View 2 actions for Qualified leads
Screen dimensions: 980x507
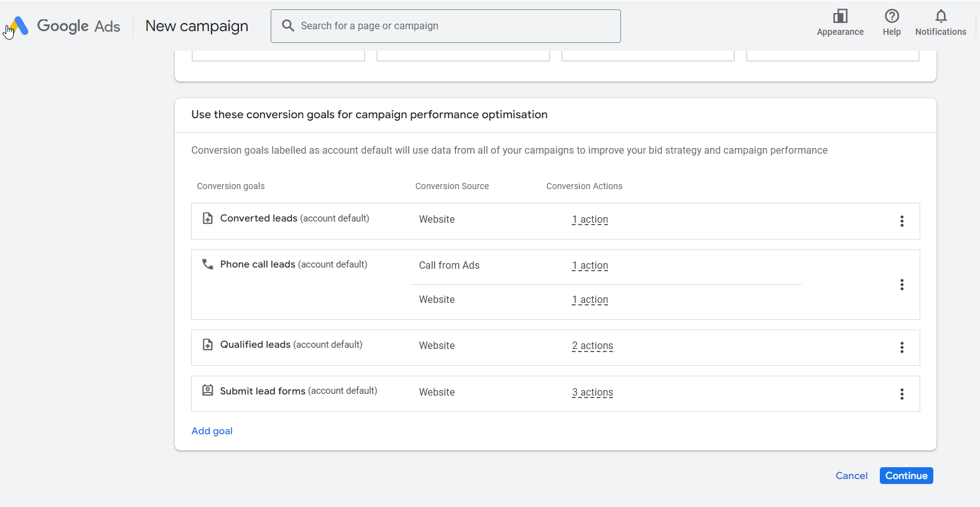click(x=592, y=346)
